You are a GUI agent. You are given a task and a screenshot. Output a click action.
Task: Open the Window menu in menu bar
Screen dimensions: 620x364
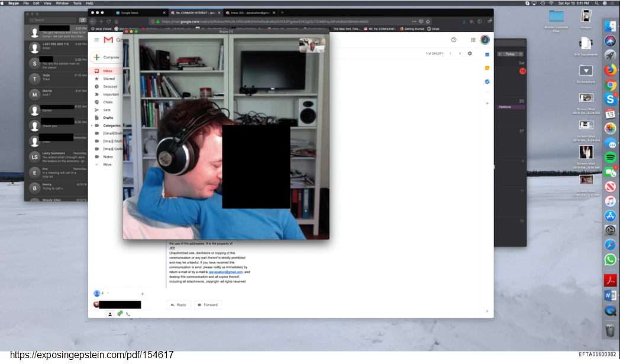[x=62, y=3]
